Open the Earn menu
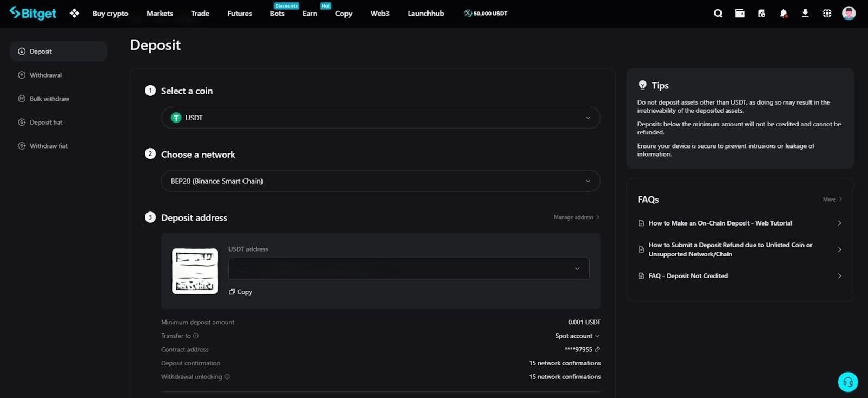Screen dimensions: 868x398 310,14
